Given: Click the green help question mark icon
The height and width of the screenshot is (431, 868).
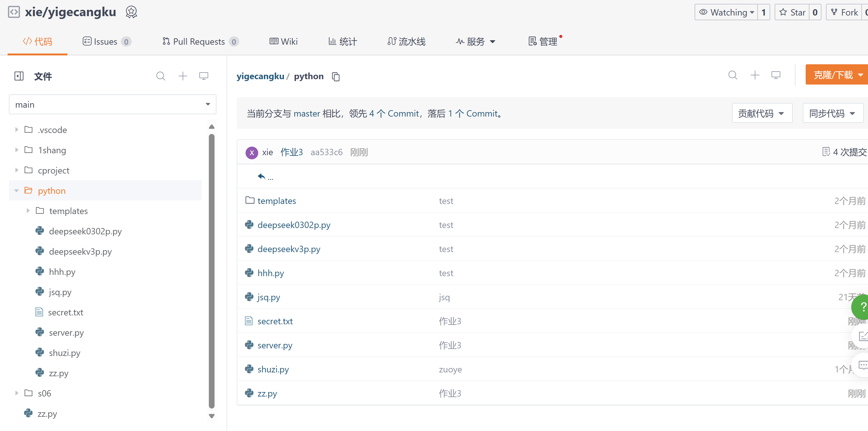Looking at the screenshot, I should pyautogui.click(x=862, y=306).
